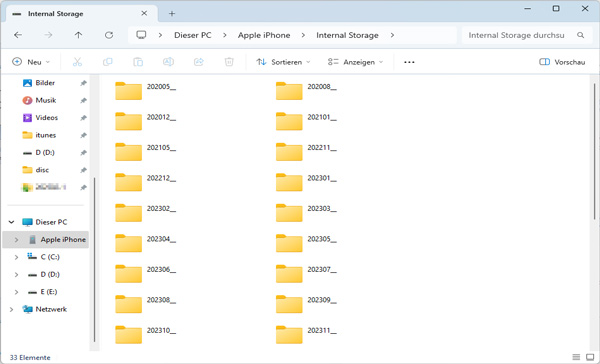Go forward with the right arrow button
Viewport: 600px width, 364px height.
48,35
